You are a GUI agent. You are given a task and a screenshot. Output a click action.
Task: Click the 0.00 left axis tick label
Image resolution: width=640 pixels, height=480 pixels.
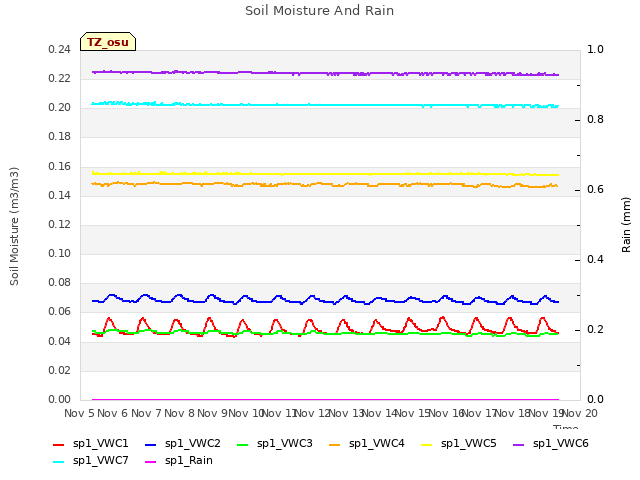60,399
